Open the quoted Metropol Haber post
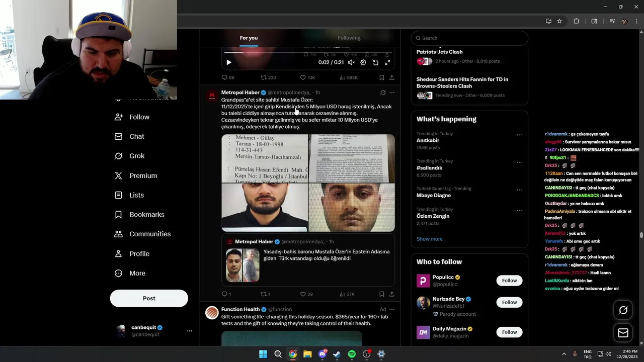 coord(308,261)
